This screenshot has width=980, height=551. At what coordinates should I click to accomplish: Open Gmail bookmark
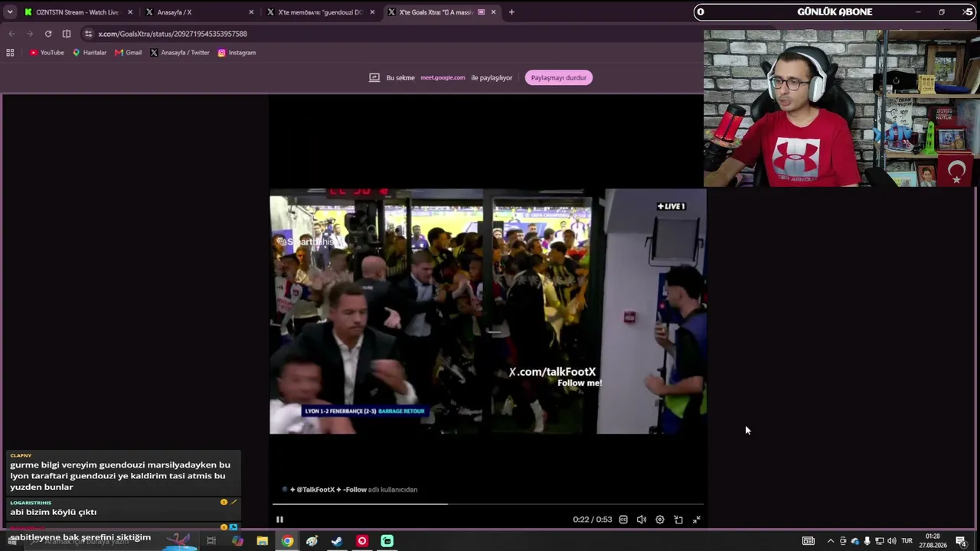click(x=129, y=53)
